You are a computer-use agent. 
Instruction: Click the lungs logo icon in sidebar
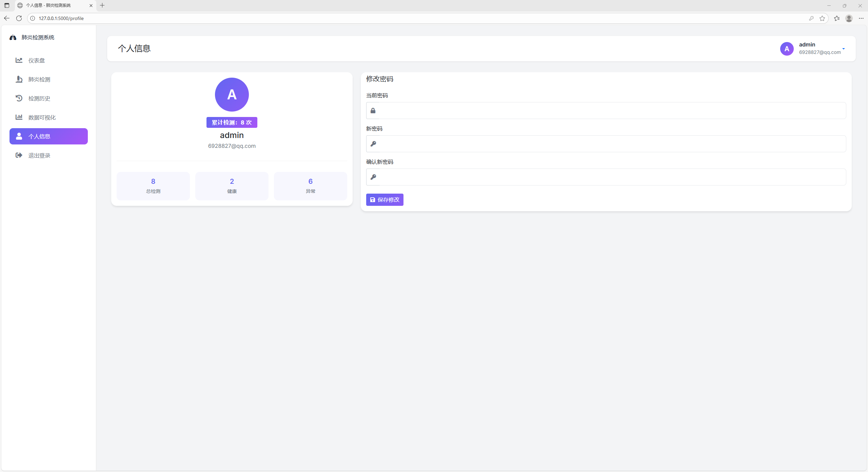pos(13,38)
